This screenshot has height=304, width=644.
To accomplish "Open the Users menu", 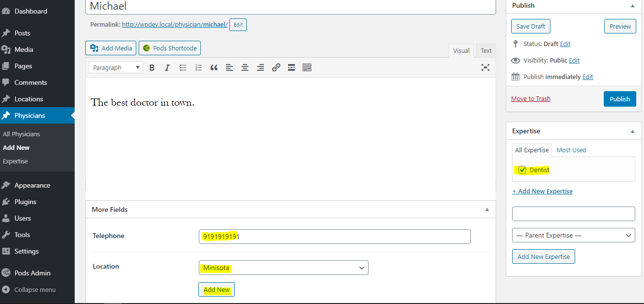I will [x=37, y=218].
